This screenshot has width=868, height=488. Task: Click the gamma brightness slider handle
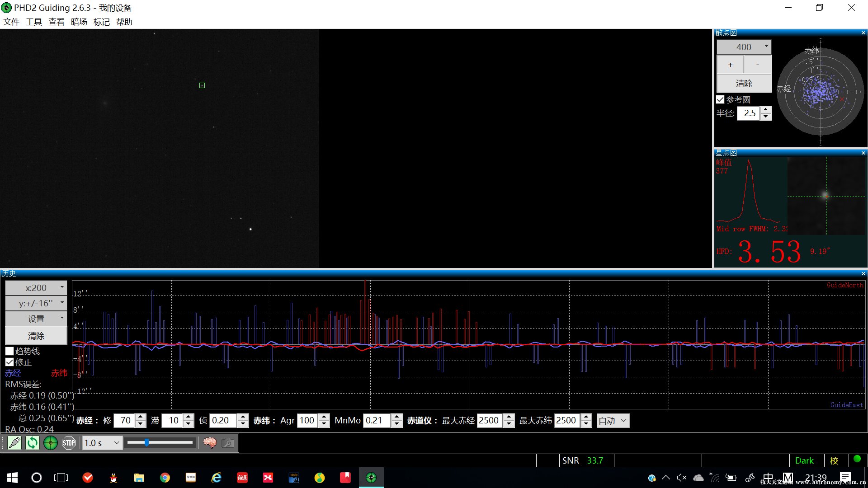click(x=146, y=443)
